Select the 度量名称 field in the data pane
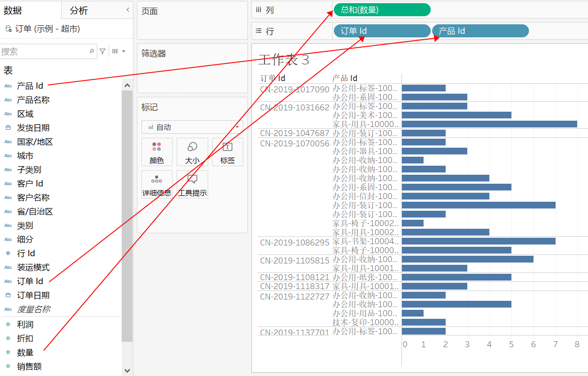The width and height of the screenshot is (588, 376). (33, 309)
